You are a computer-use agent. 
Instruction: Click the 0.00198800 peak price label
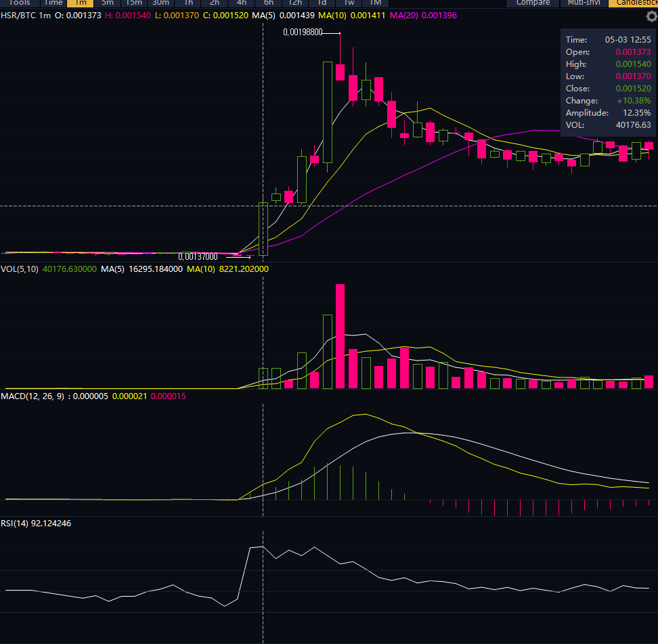coord(303,32)
